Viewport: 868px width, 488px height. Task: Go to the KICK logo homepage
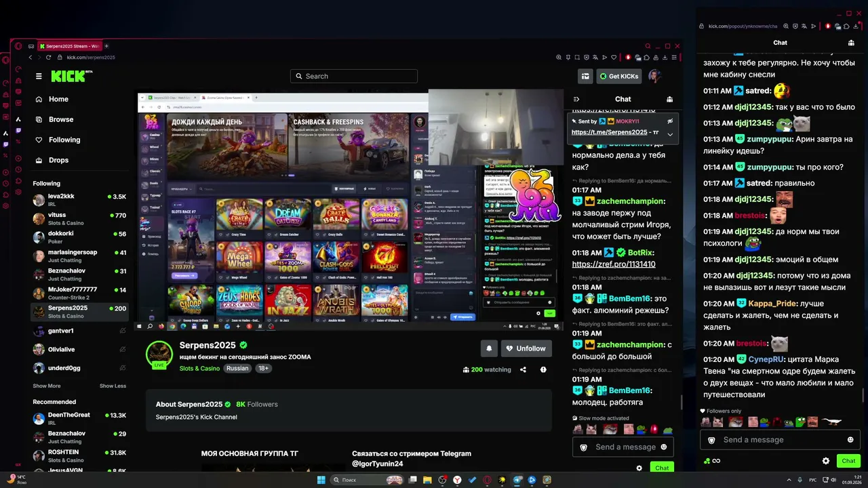tap(71, 76)
